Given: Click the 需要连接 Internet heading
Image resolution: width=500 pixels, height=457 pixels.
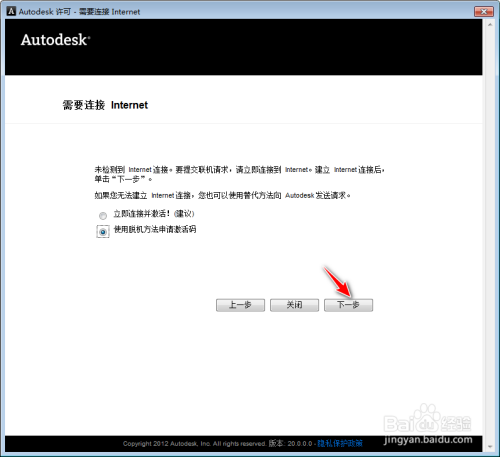Looking at the screenshot, I should point(105,105).
